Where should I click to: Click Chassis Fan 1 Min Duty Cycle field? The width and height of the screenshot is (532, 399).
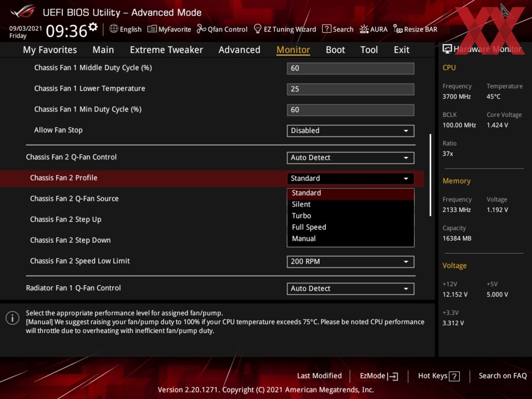point(350,110)
